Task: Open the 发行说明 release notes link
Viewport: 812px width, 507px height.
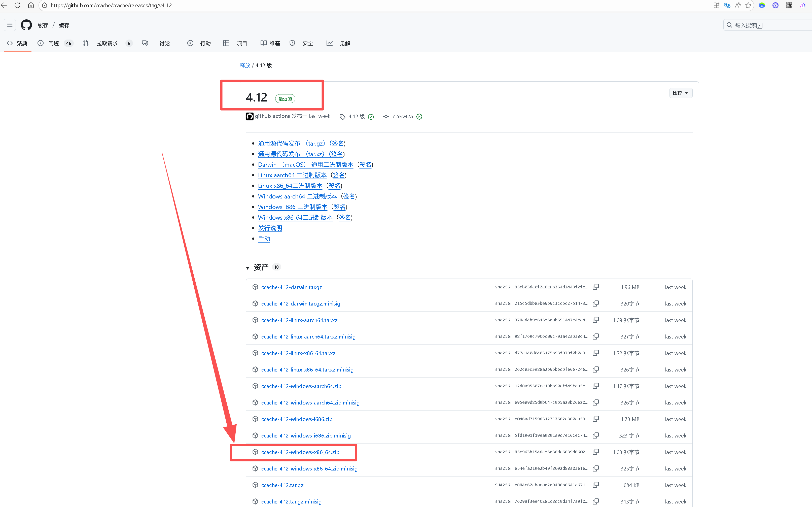Action: pos(270,228)
